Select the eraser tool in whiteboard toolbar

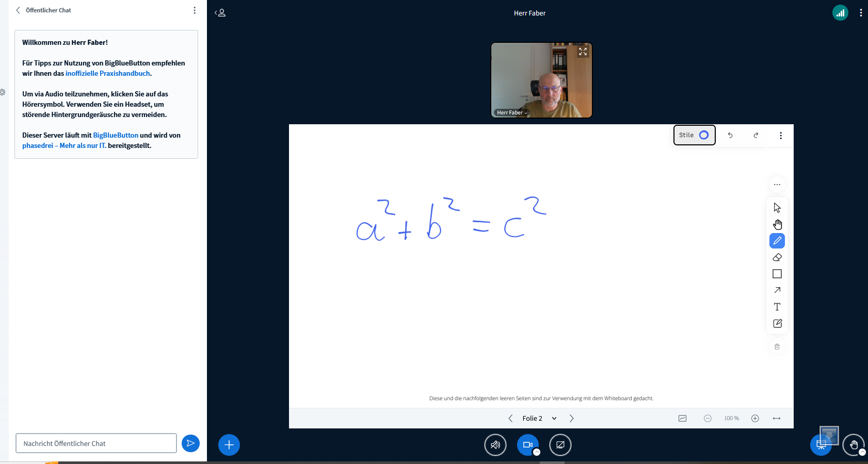pyautogui.click(x=777, y=257)
